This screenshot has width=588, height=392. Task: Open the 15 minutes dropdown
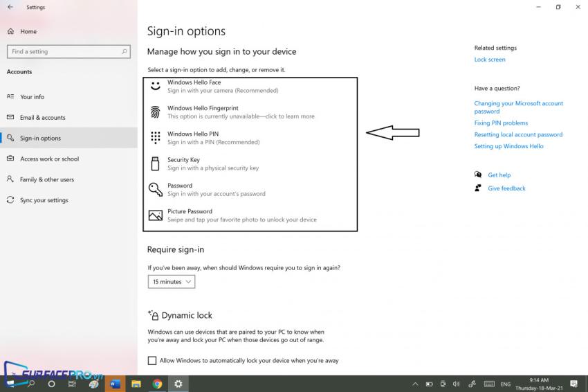pos(172,282)
